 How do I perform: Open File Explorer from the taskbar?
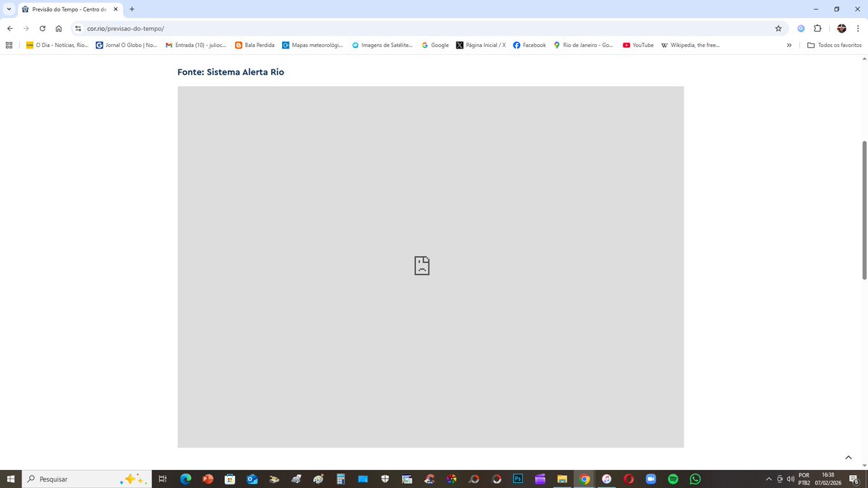tap(562, 479)
